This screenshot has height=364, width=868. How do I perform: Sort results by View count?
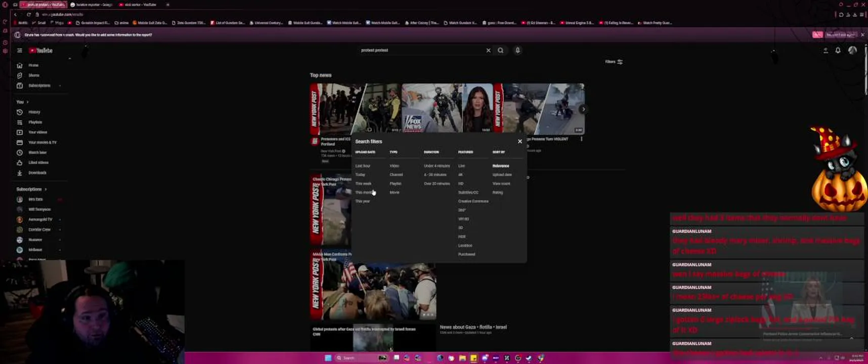501,184
